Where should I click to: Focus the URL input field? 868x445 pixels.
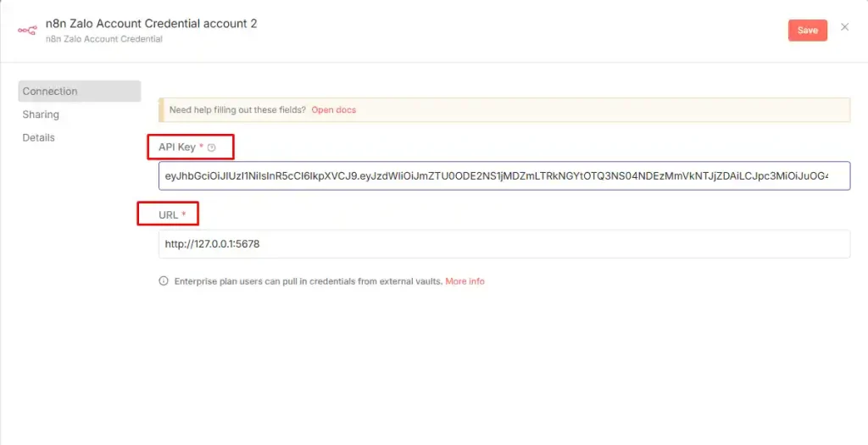coord(504,243)
